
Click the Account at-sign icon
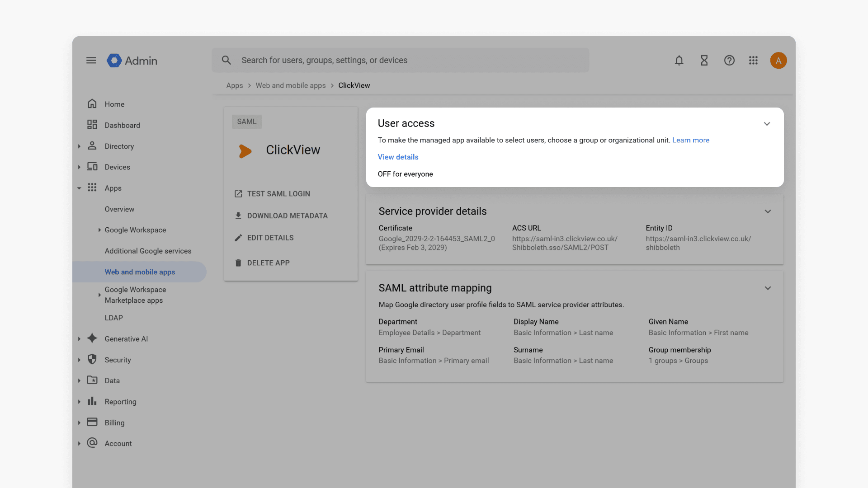coord(92,443)
